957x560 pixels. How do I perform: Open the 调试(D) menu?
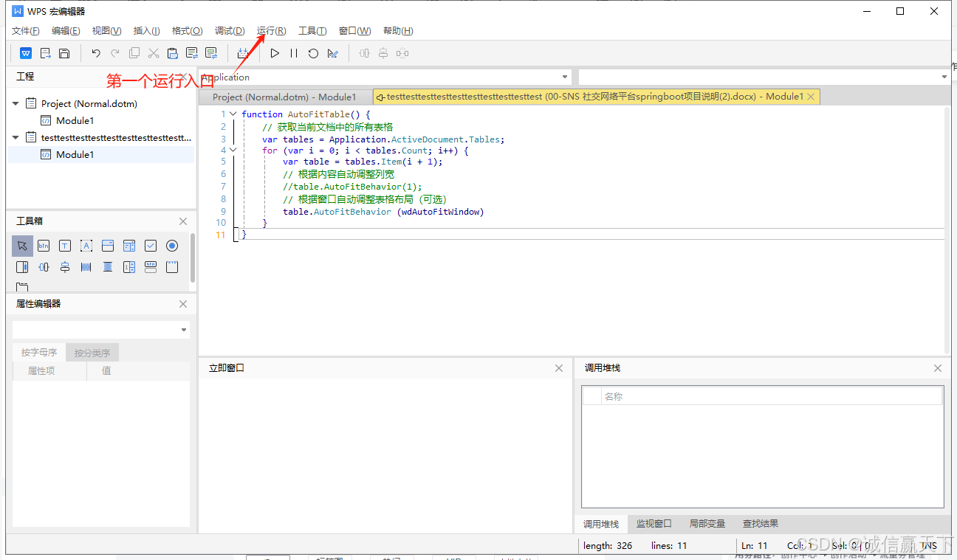pos(230,30)
